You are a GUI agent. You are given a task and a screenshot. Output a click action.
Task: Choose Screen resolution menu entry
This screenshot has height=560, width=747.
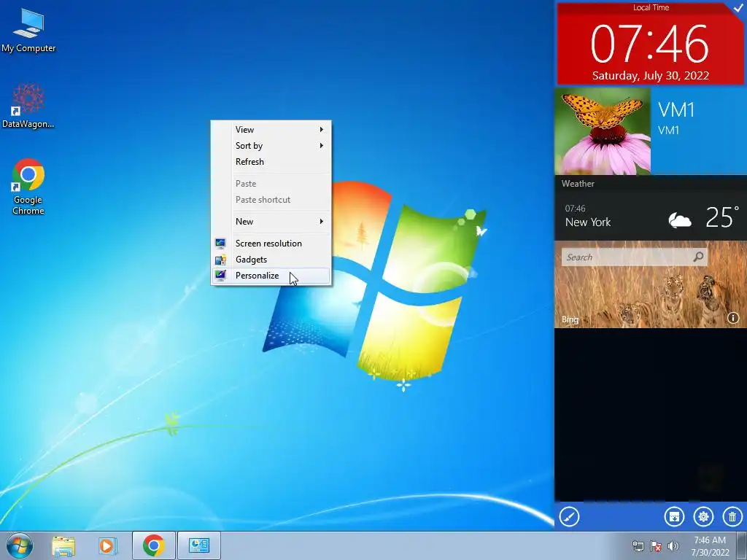click(271, 244)
